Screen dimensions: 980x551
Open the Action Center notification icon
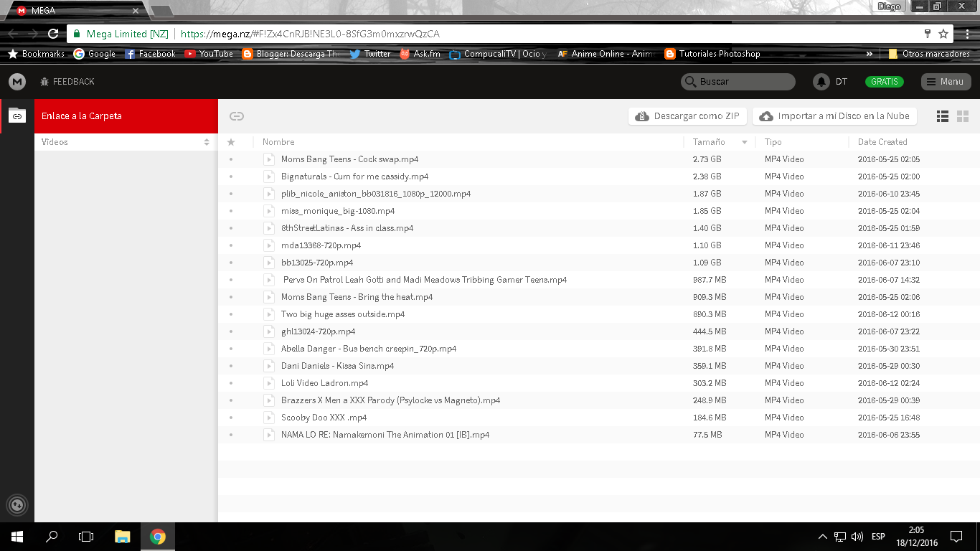956,537
